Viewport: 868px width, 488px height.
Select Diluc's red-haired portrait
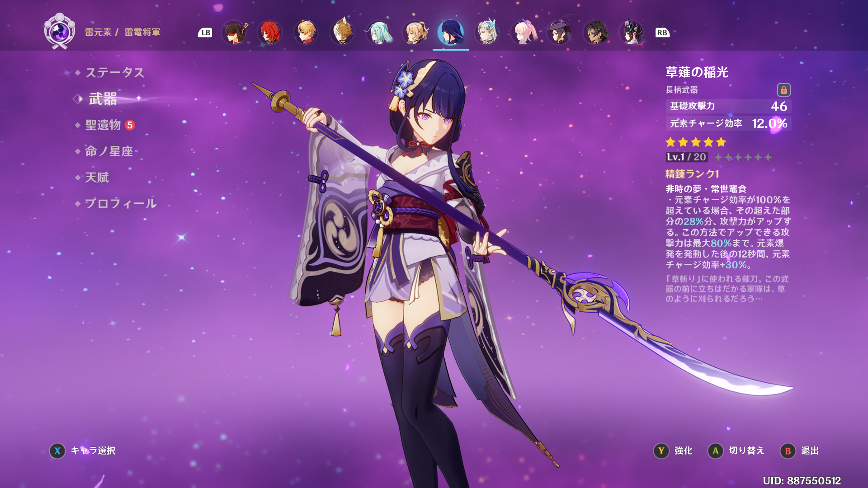[270, 33]
